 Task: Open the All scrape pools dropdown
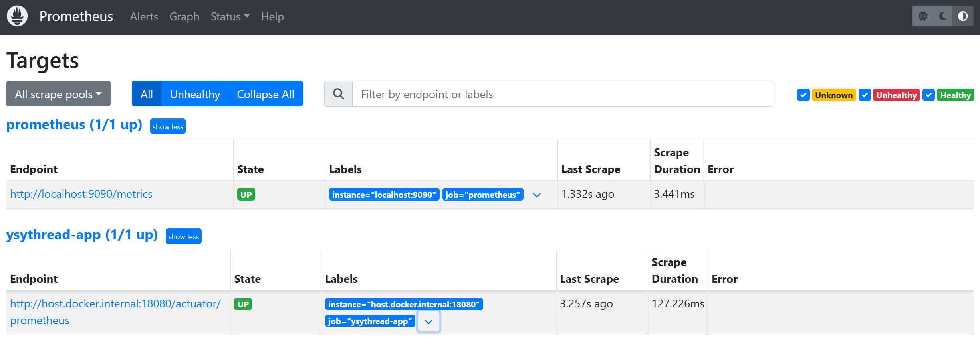[x=58, y=94]
